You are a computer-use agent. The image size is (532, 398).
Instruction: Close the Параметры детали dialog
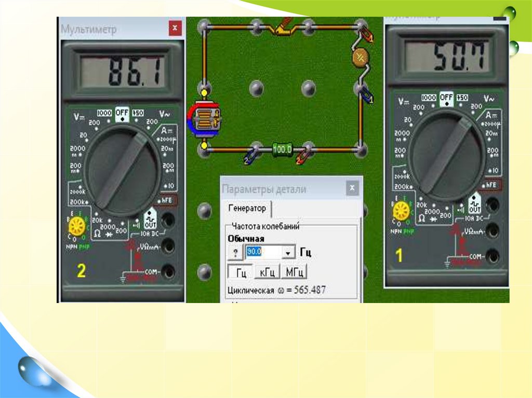coord(352,188)
